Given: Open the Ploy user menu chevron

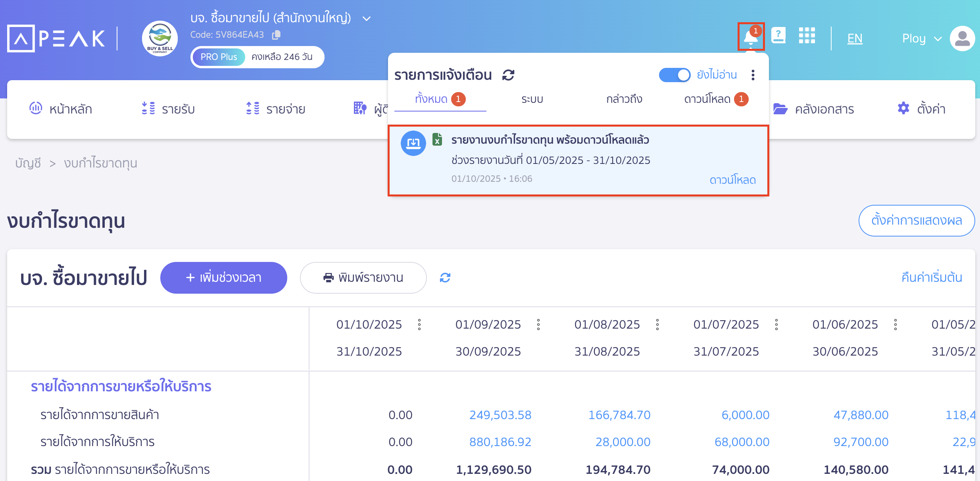Looking at the screenshot, I should tap(938, 39).
